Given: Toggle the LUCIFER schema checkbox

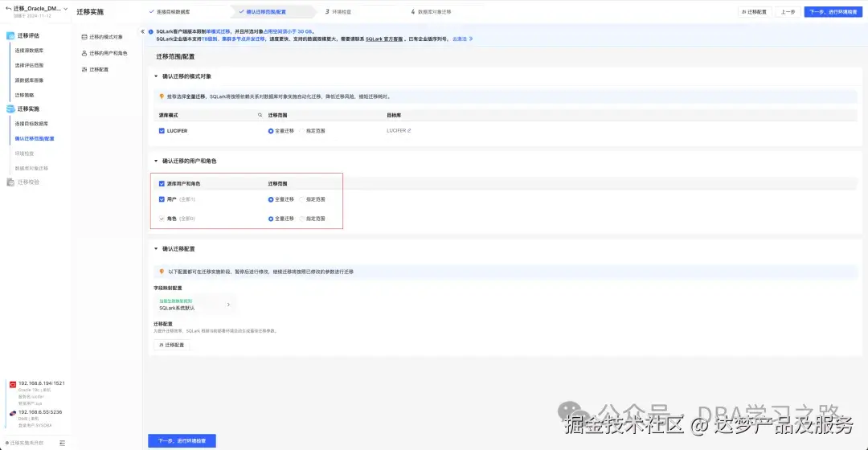Looking at the screenshot, I should point(162,131).
